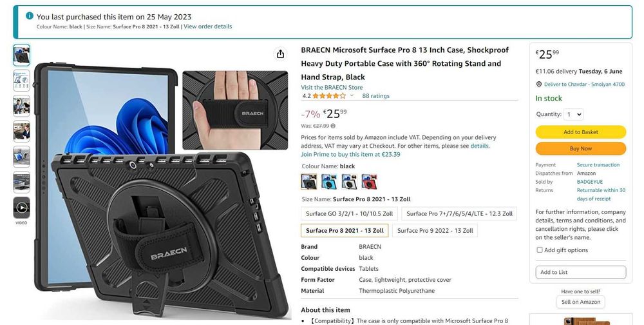Select the red colour swatch
Image resolution: width=644 pixels, height=325 pixels.
tap(369, 181)
